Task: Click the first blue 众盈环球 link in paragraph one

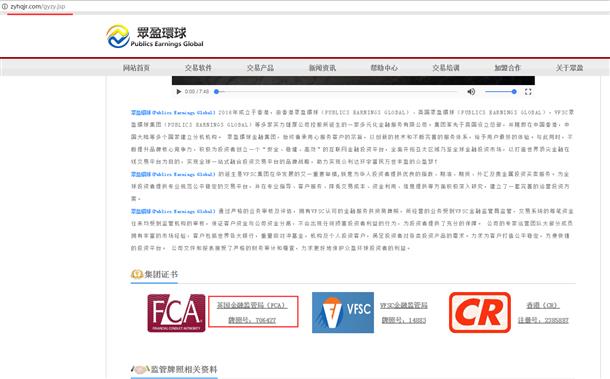Action: click(173, 112)
